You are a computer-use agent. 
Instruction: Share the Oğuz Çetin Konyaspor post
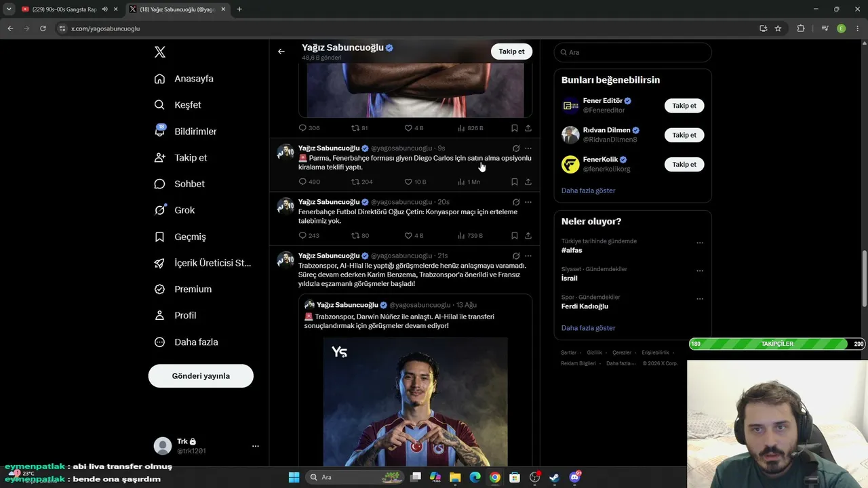528,236
